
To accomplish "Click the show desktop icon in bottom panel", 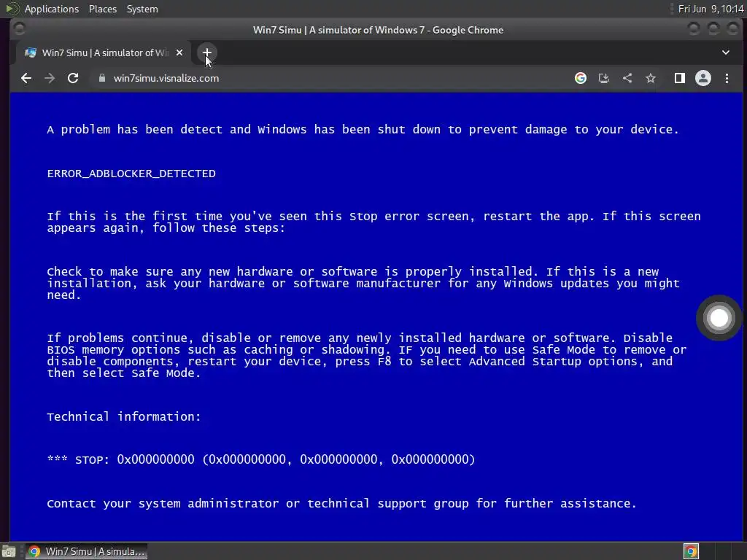I will pos(9,551).
